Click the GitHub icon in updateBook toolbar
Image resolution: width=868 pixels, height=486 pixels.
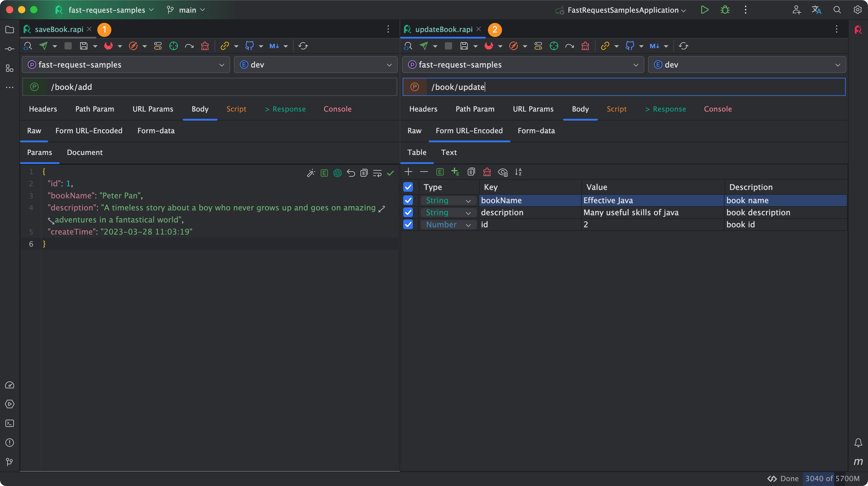(629, 46)
